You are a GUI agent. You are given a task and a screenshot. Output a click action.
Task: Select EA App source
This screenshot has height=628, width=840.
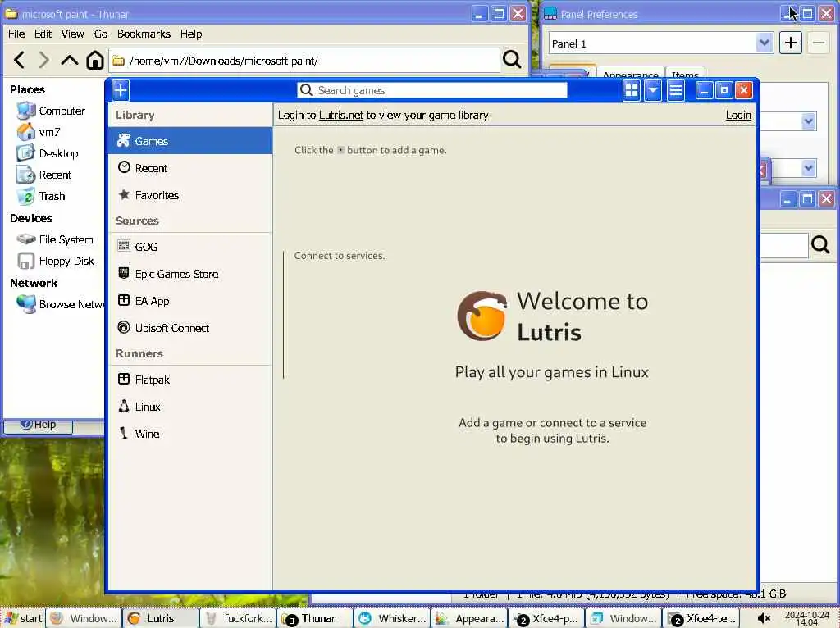190,301
